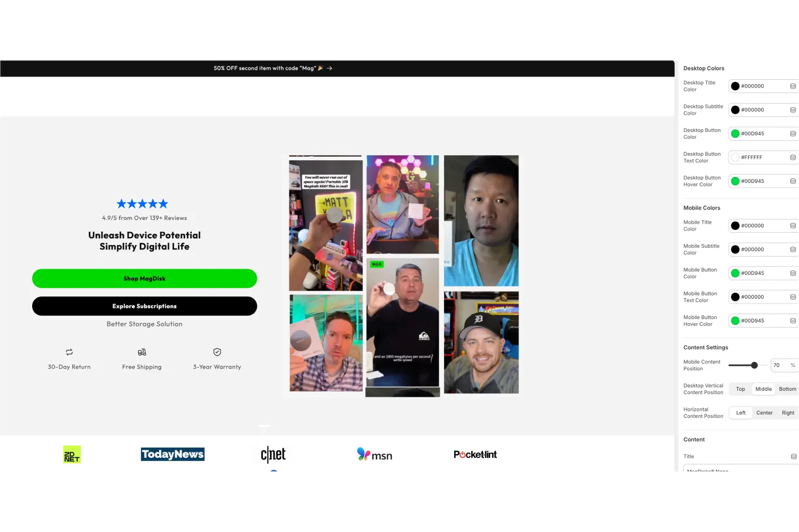Click the Better Storage Solution text
Screen dimensions: 799x532
[145, 324]
